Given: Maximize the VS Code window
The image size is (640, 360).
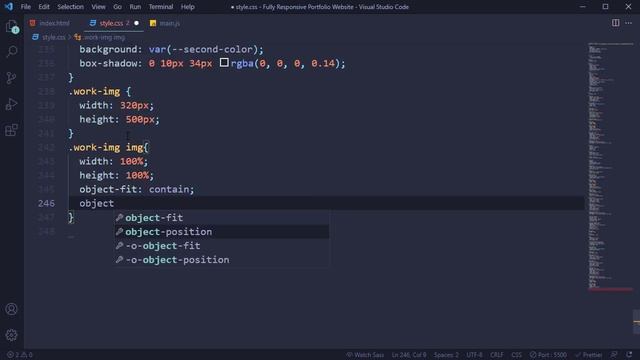Looking at the screenshot, I should 605,7.
